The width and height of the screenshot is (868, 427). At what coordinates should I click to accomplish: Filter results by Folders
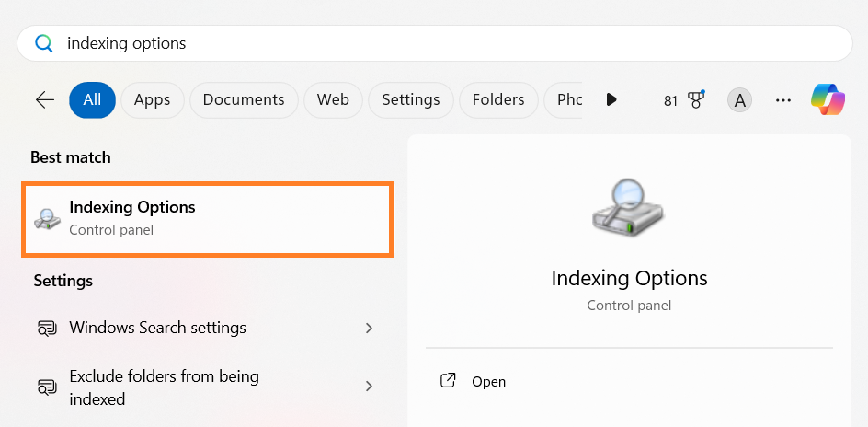(498, 99)
